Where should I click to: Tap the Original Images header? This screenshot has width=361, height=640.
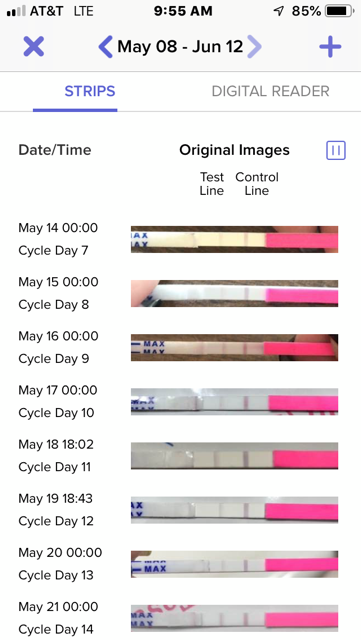pos(234,150)
